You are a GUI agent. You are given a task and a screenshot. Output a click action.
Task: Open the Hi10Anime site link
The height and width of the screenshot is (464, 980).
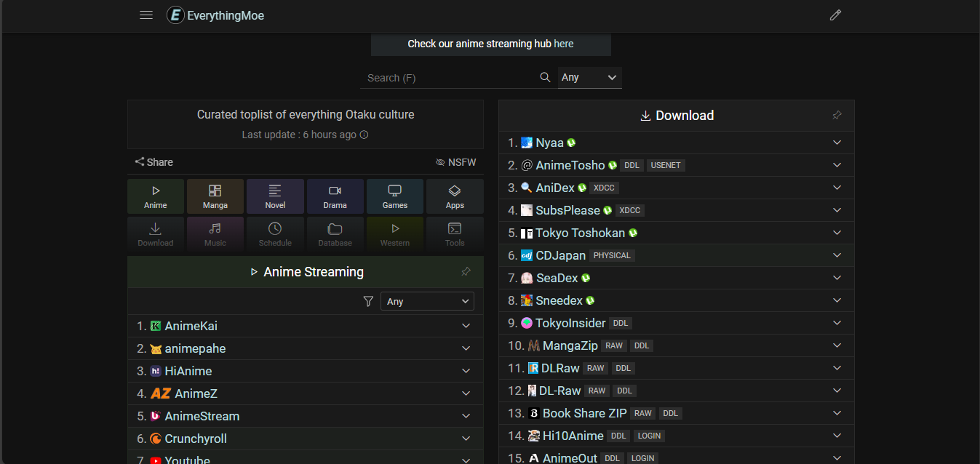point(573,436)
